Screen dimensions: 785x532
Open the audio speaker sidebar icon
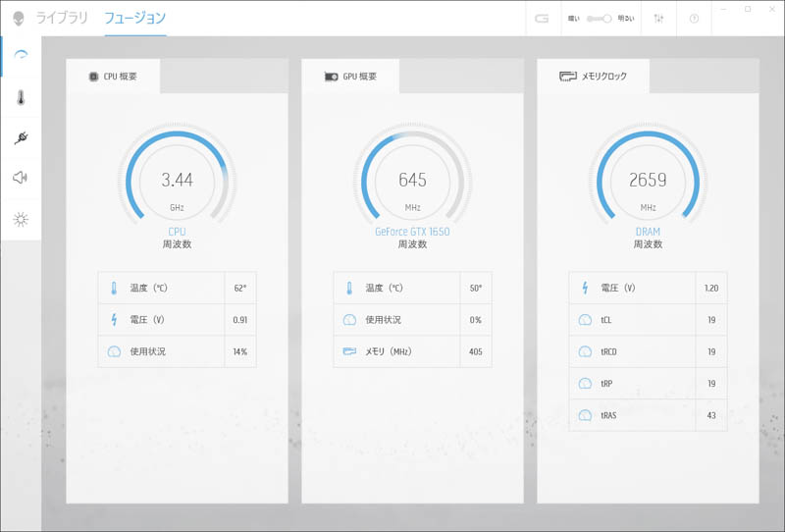pyautogui.click(x=20, y=178)
